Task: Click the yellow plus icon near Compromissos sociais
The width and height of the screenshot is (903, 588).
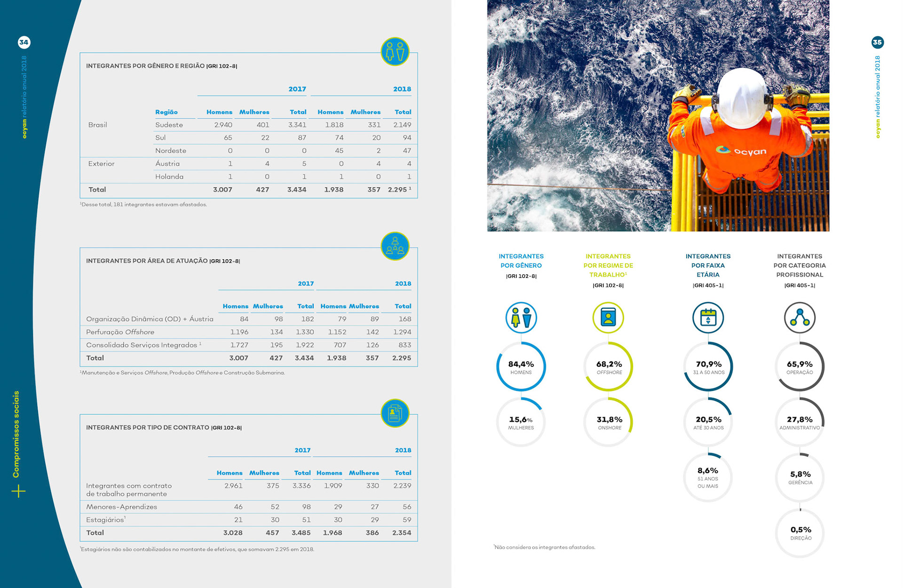Action: pyautogui.click(x=18, y=492)
